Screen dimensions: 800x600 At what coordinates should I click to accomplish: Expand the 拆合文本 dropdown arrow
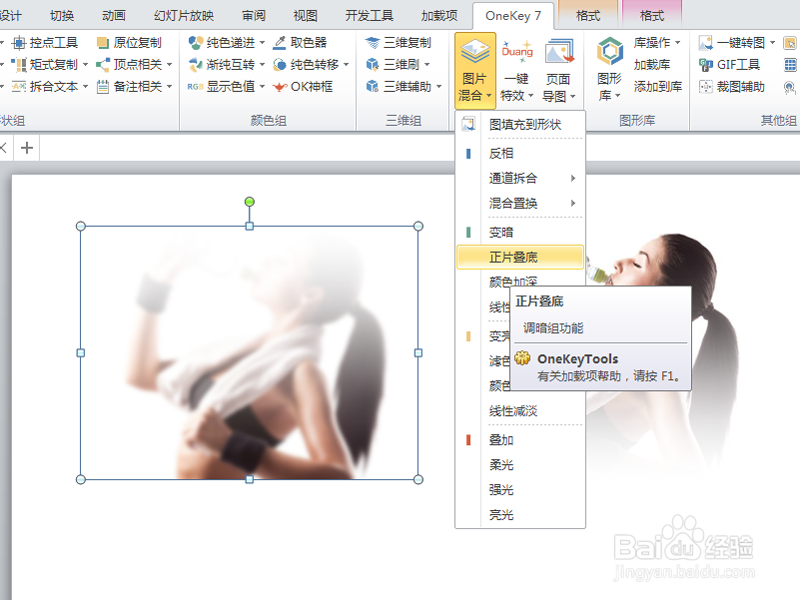85,87
